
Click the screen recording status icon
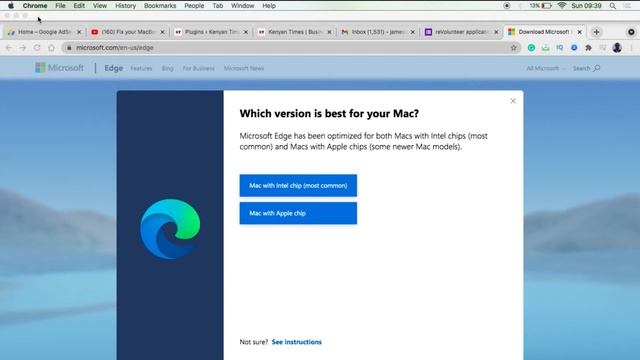point(507,6)
